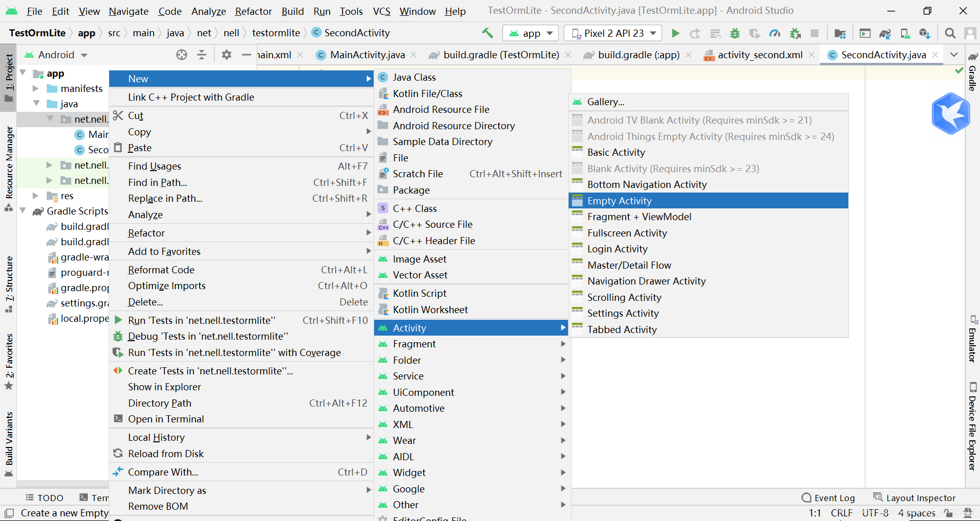980x521 pixels.
Task: Choose Login Activity template
Action: 708,249
